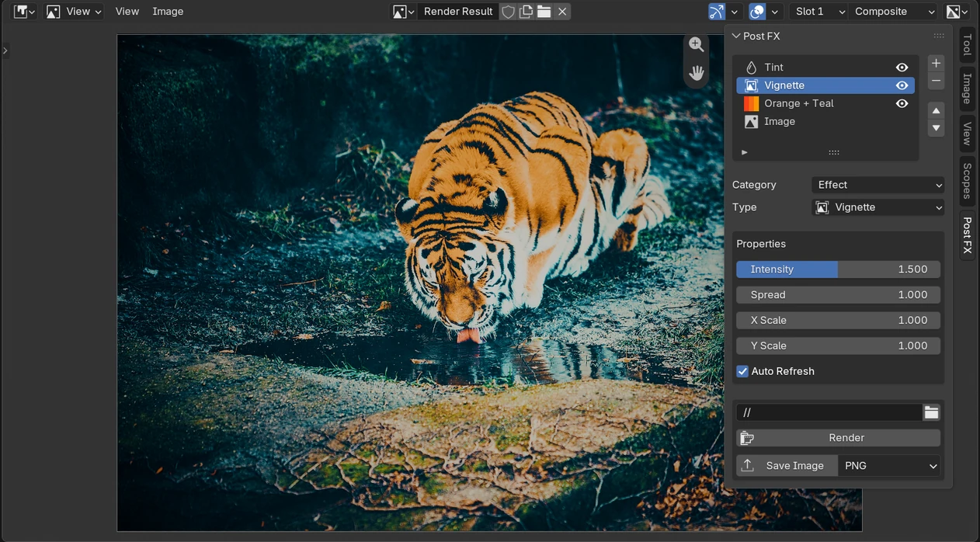Hide the Orange + Teal layer
The image size is (980, 542).
tap(902, 103)
